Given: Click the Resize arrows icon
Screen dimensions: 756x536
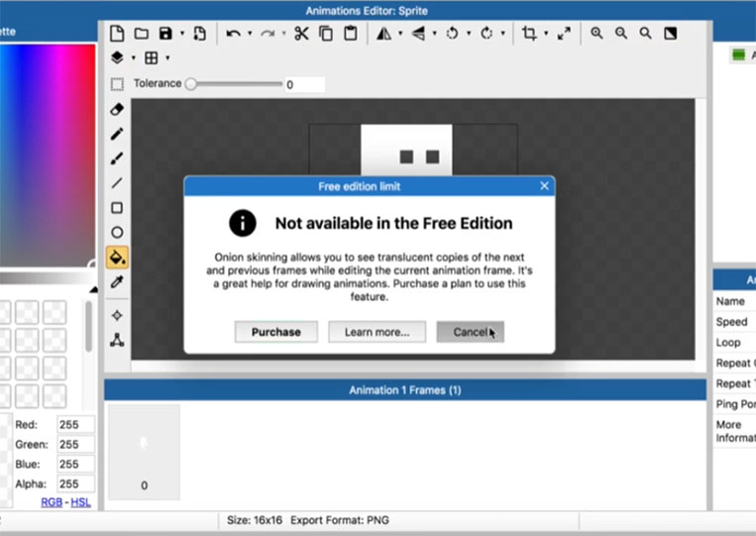Looking at the screenshot, I should point(564,34).
